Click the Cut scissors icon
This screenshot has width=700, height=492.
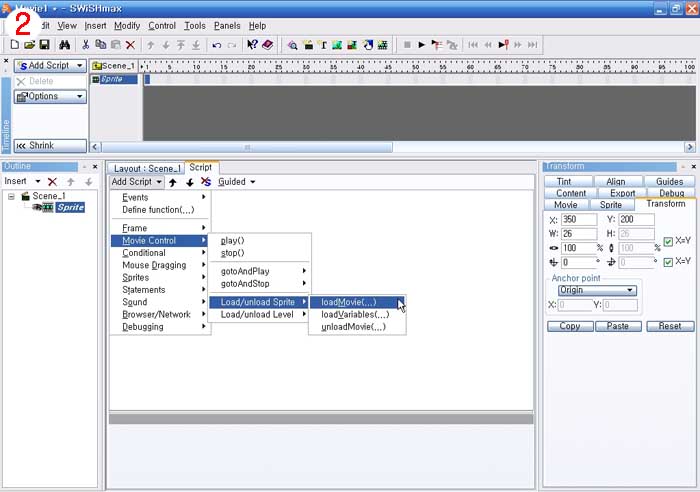tap(86, 45)
